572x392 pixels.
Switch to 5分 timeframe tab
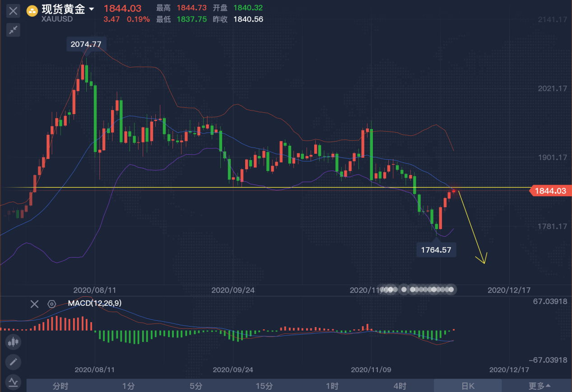click(x=196, y=386)
